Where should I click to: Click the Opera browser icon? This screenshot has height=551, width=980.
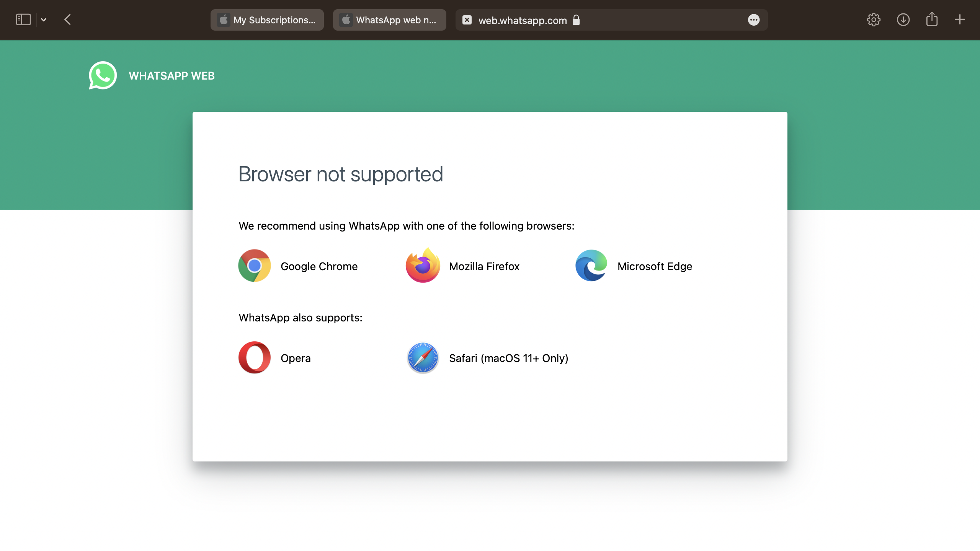(x=255, y=358)
